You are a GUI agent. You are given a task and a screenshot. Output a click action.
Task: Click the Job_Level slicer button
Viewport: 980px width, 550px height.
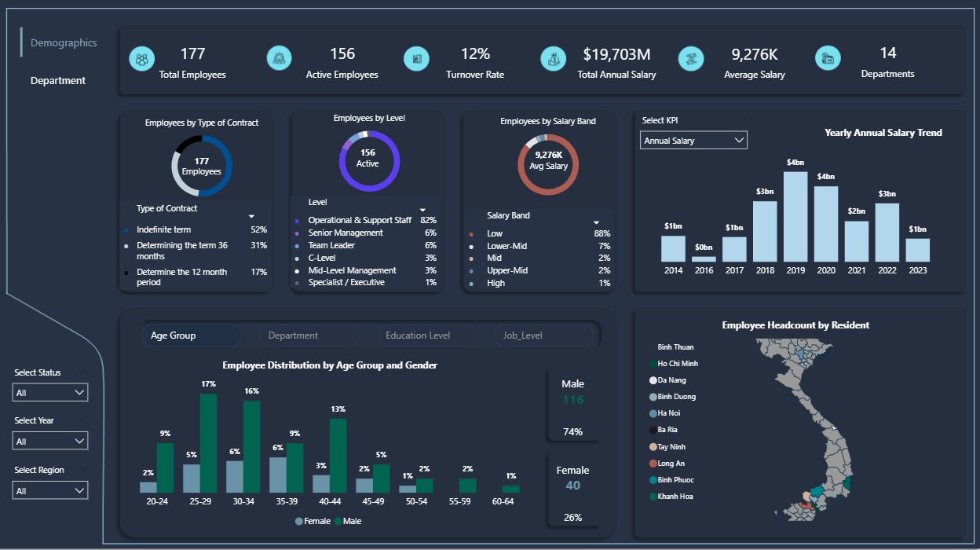[544, 335]
